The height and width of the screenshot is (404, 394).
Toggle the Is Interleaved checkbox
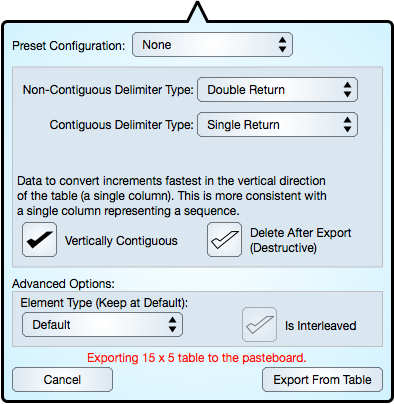point(259,325)
